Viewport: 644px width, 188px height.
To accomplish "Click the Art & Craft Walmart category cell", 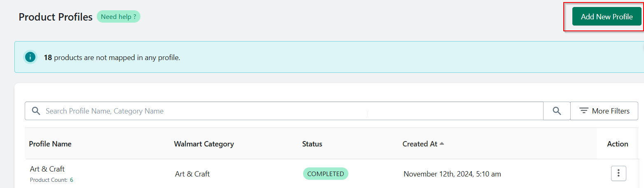I will point(192,174).
